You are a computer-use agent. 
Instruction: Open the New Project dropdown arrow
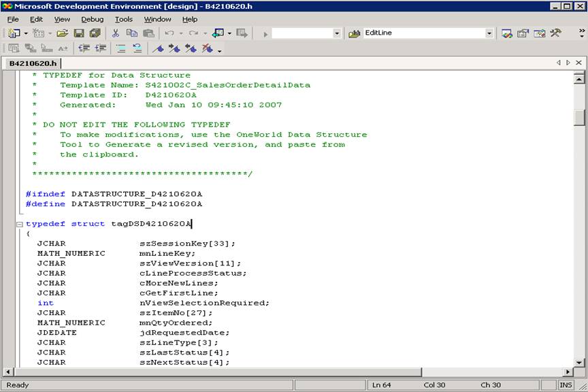tap(26, 34)
